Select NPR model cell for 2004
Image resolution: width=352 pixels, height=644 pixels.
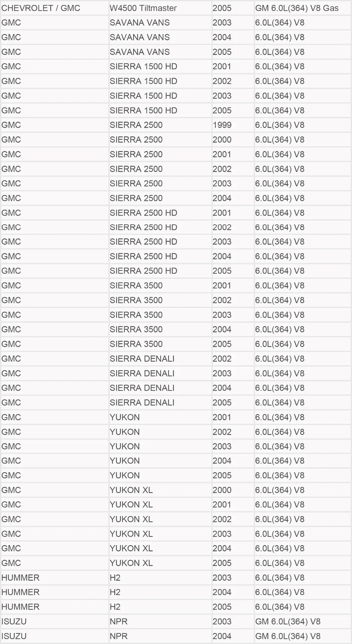click(160, 636)
